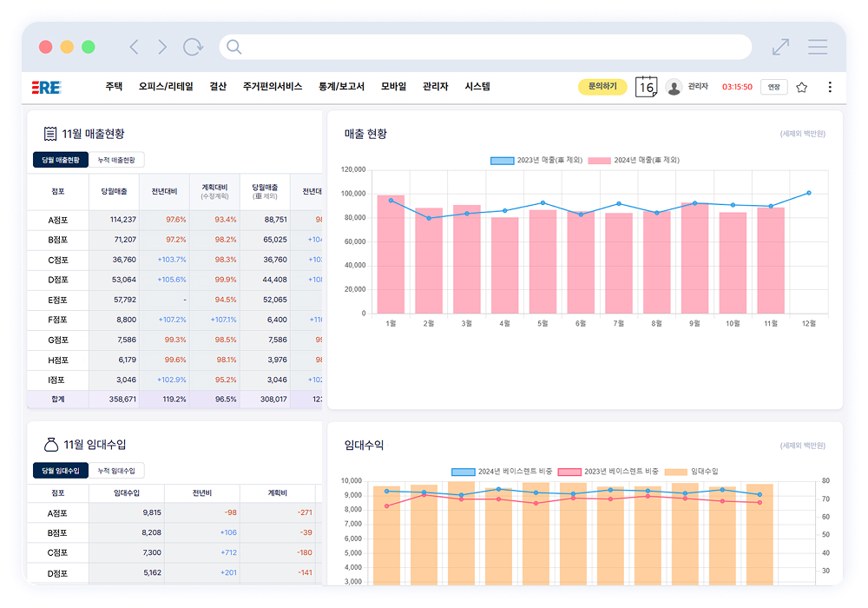Click the money bag icon beside 11월 임대수입

pos(51,444)
